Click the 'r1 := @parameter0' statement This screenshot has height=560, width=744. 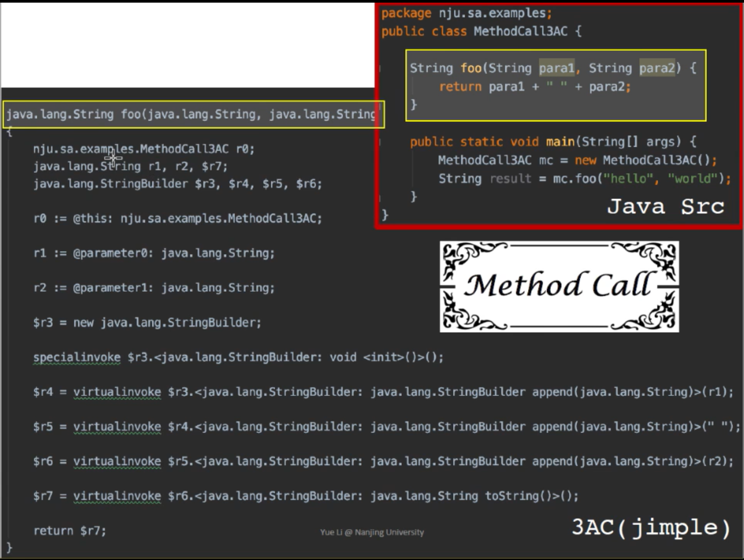tap(154, 253)
